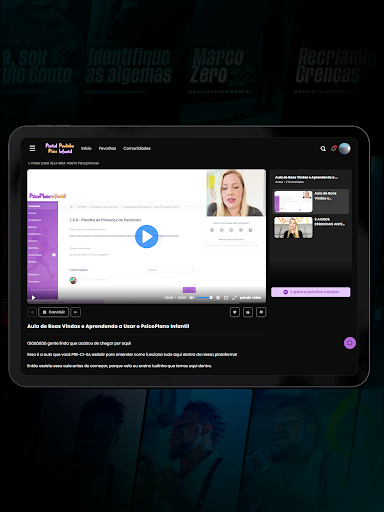
Task: Go to the previous lesson arrow button
Action: click(x=32, y=312)
